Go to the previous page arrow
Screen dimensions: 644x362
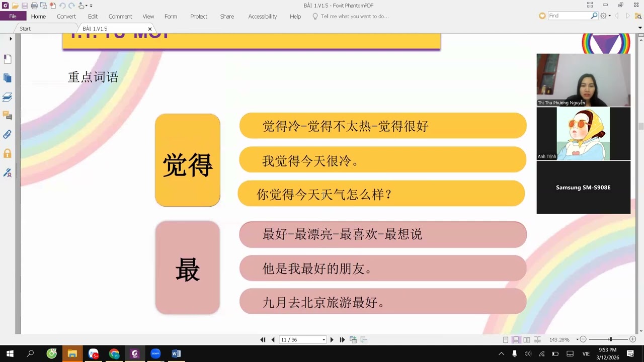pyautogui.click(x=273, y=340)
